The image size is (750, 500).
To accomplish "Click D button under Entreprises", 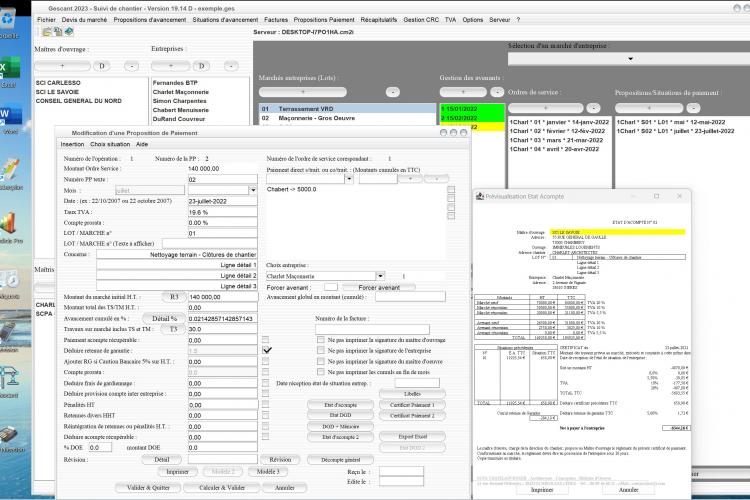I will (x=201, y=66).
